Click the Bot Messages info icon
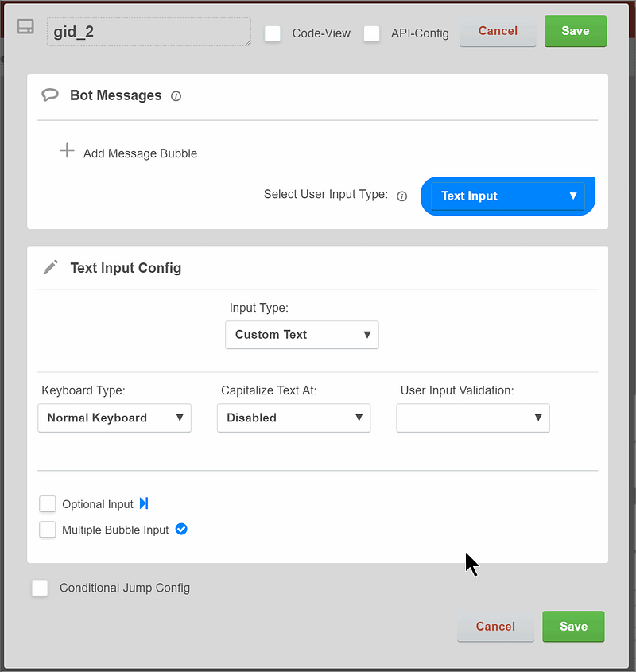Viewport: 636px width, 672px height. [176, 96]
